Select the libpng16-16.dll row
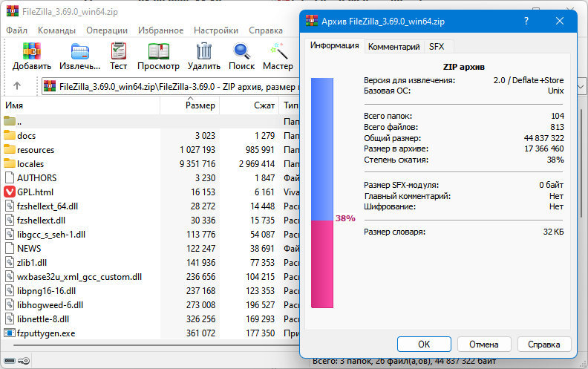The image size is (588, 369). [151, 290]
